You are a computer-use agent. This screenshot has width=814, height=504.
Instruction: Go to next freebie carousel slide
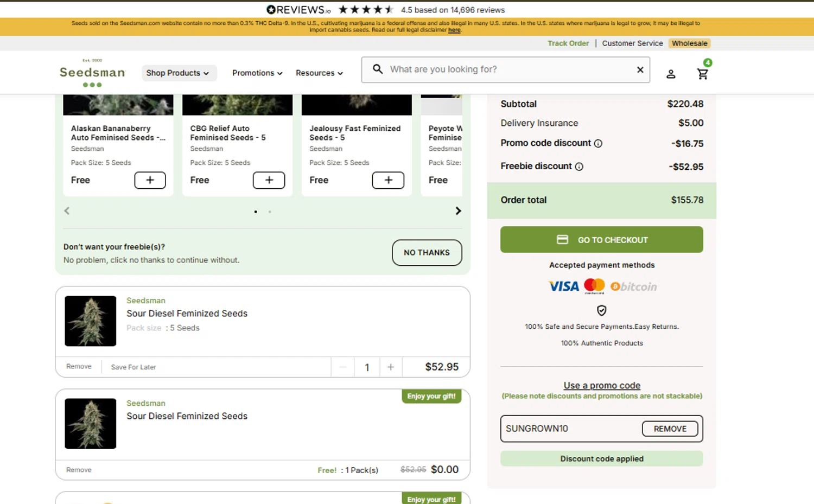coord(458,211)
